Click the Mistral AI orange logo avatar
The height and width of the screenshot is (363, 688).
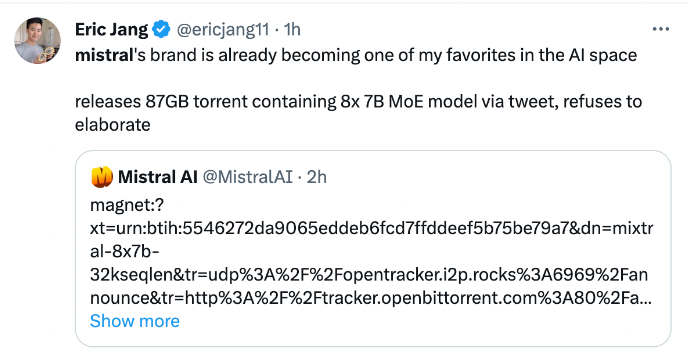[102, 177]
